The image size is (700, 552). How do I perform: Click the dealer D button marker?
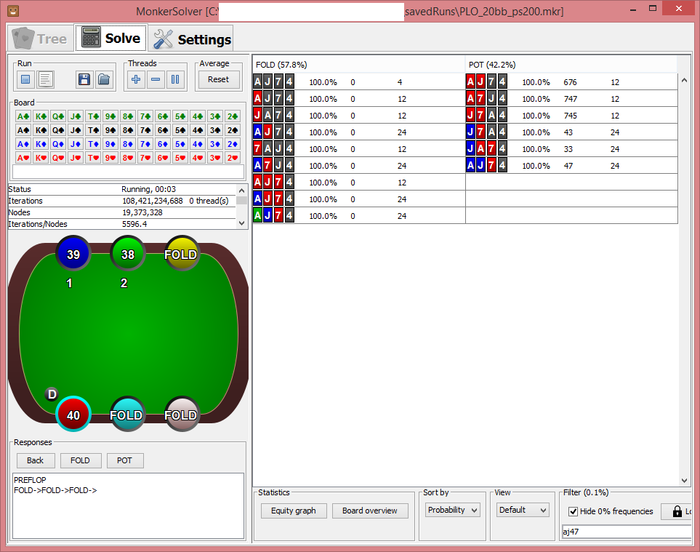(52, 394)
